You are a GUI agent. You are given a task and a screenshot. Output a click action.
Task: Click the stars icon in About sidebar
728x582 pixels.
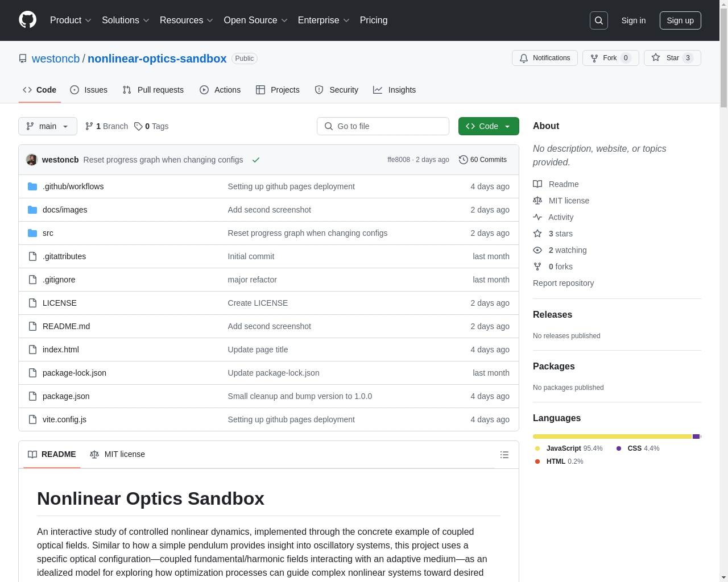(x=537, y=234)
